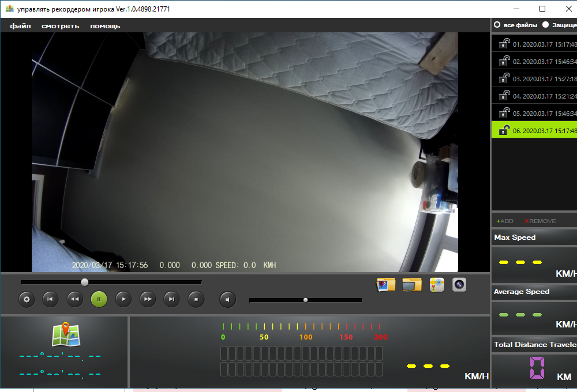Take a snapshot with camera icon
The height and width of the screenshot is (392, 577).
click(459, 285)
